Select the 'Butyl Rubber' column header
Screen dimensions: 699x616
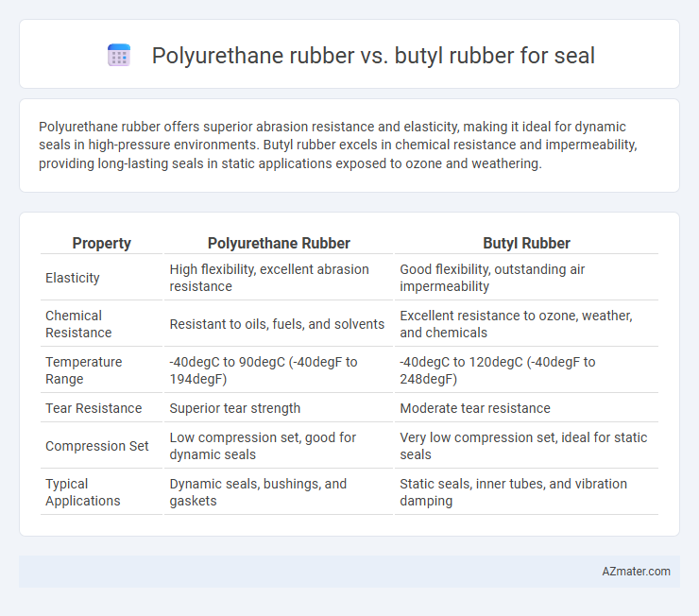click(526, 243)
